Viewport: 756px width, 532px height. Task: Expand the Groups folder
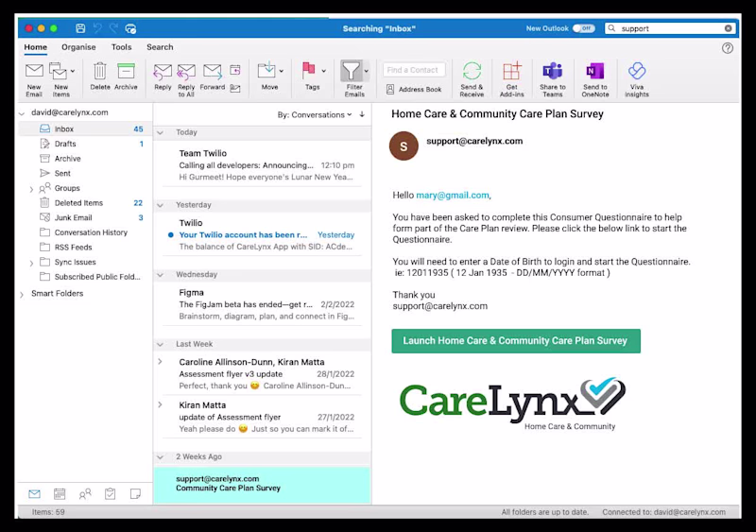(x=31, y=189)
